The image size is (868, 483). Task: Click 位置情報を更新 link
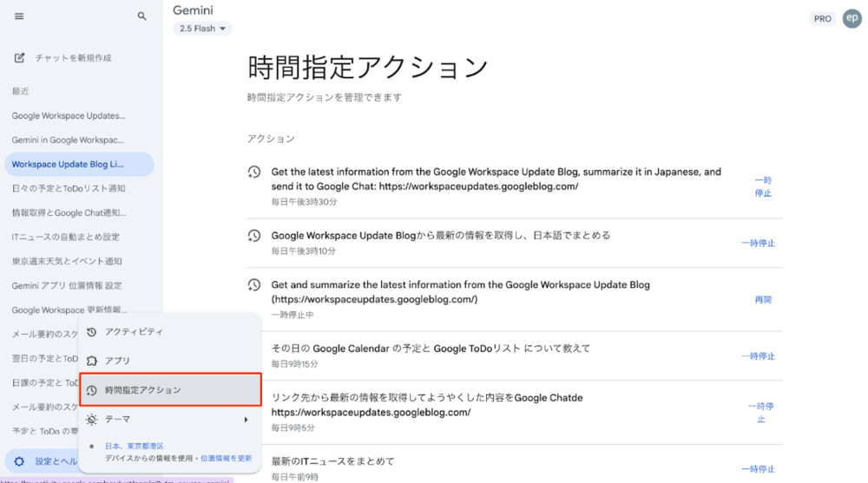click(x=226, y=458)
